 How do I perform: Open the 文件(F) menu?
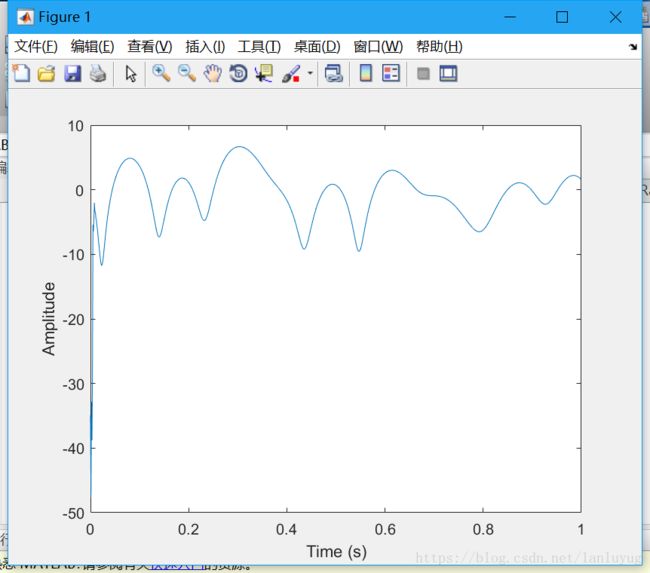point(36,46)
